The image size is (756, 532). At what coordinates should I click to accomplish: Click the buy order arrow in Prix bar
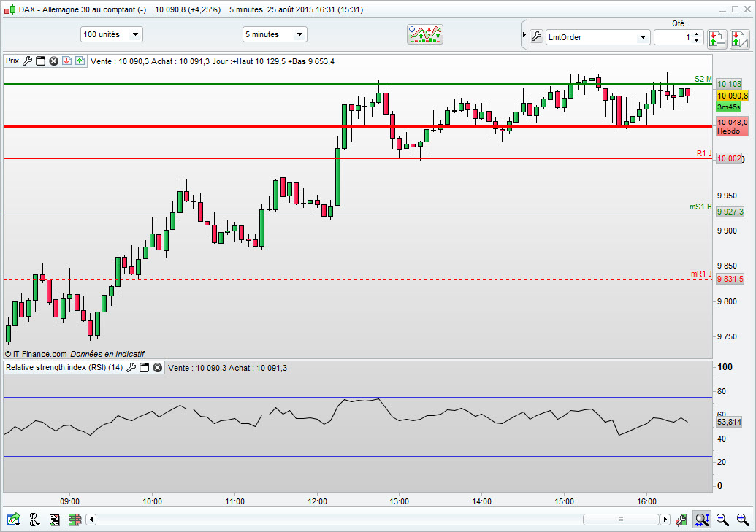click(80, 61)
